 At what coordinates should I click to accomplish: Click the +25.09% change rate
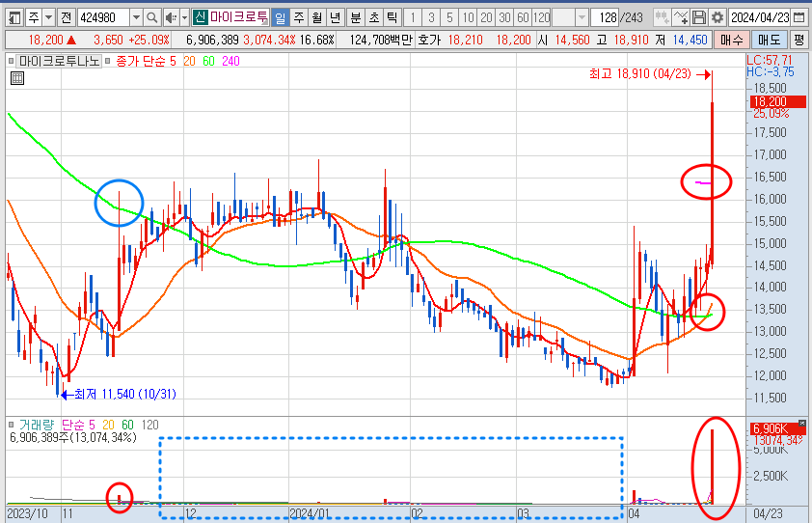pyautogui.click(x=149, y=40)
